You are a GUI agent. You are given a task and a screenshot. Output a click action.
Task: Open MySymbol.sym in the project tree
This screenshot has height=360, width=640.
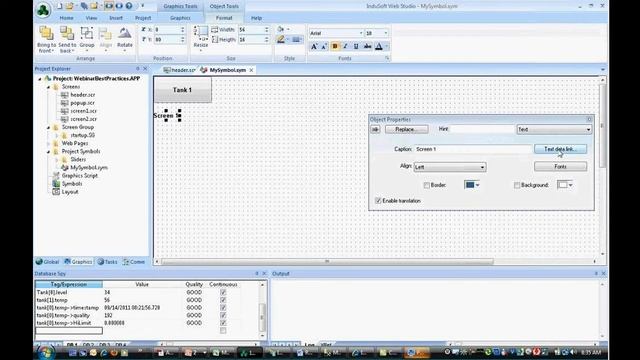pyautogui.click(x=89, y=168)
